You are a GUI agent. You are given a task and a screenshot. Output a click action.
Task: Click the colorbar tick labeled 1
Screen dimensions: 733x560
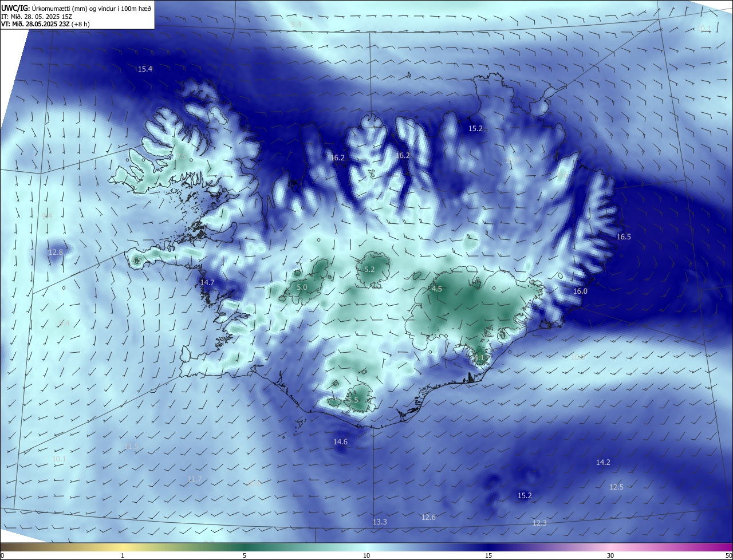click(x=123, y=555)
